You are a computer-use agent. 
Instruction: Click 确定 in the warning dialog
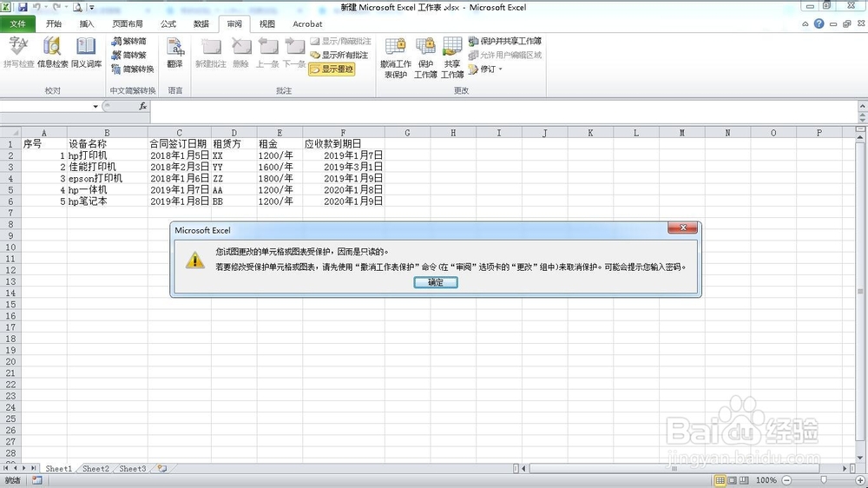436,282
